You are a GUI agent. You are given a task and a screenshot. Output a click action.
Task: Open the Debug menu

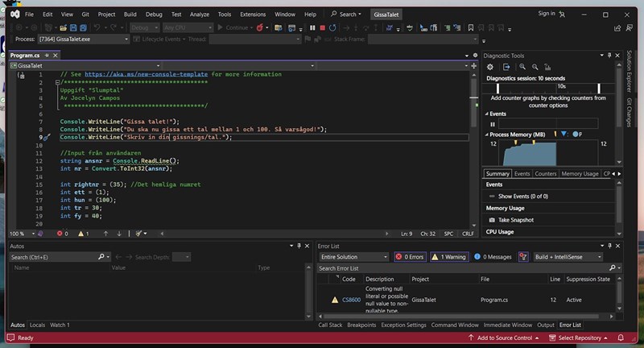[152, 14]
